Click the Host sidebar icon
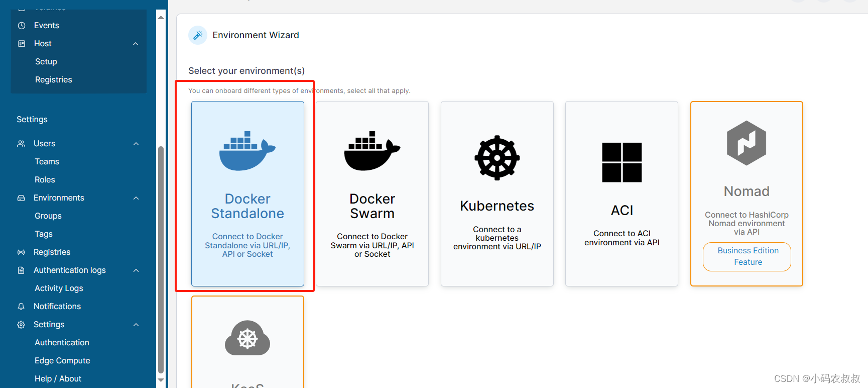This screenshot has width=868, height=388. 22,43
